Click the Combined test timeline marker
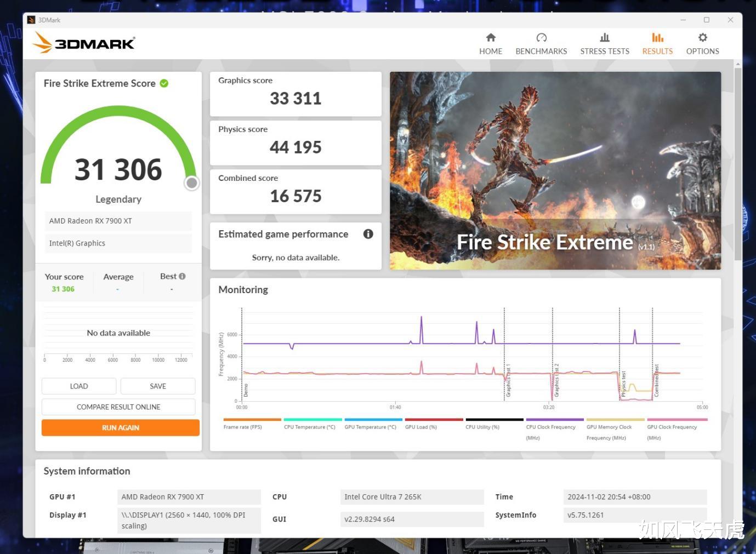This screenshot has width=756, height=554. point(656,380)
